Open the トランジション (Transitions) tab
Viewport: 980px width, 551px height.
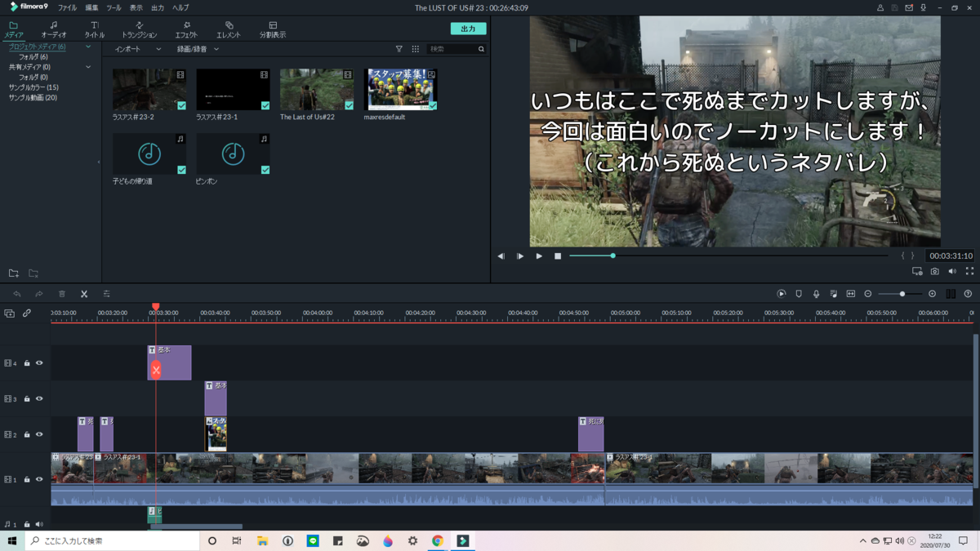[x=140, y=30]
